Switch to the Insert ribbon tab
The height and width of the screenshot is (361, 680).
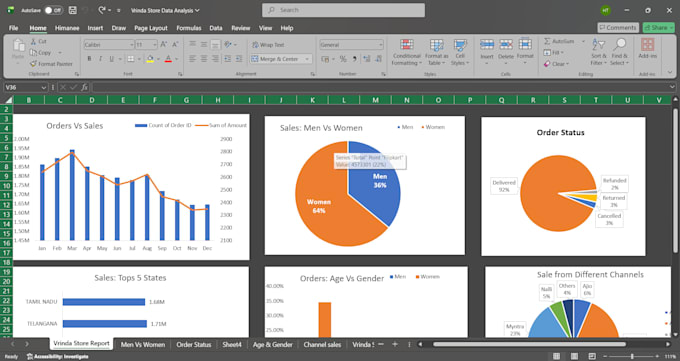(x=95, y=28)
